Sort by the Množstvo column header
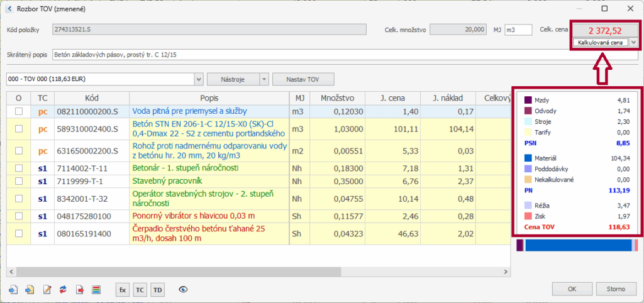The image size is (644, 303). tap(337, 98)
